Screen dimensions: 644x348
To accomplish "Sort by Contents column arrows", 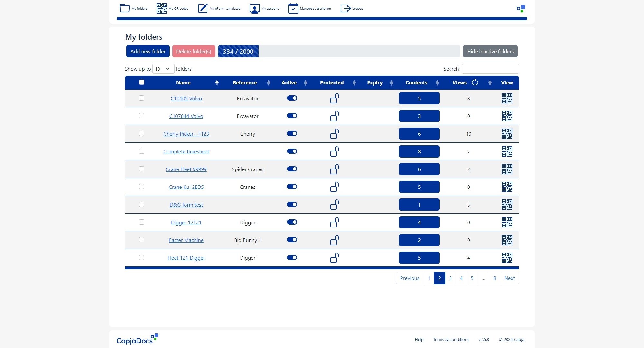I will click(437, 83).
